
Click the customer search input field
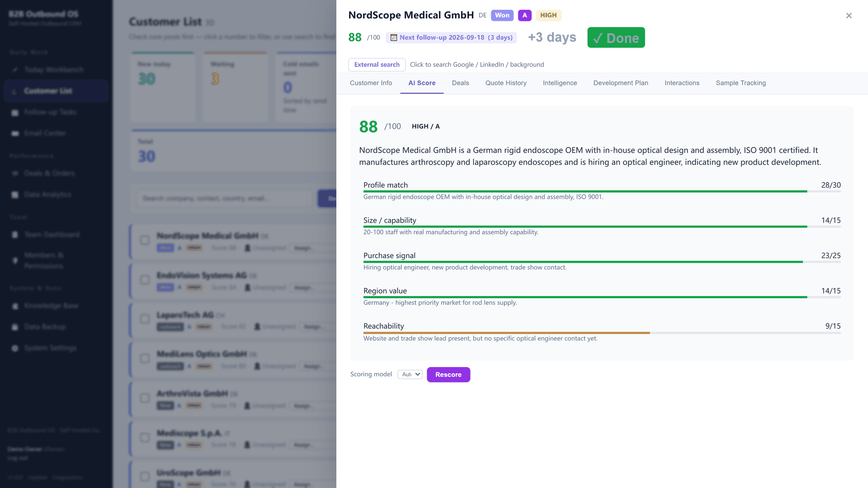[x=224, y=198]
